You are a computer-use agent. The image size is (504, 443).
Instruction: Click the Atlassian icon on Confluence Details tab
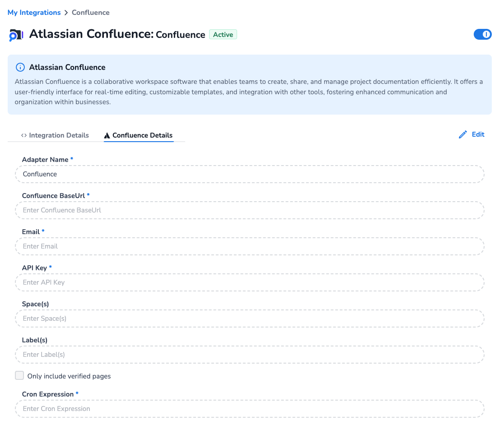(x=107, y=135)
